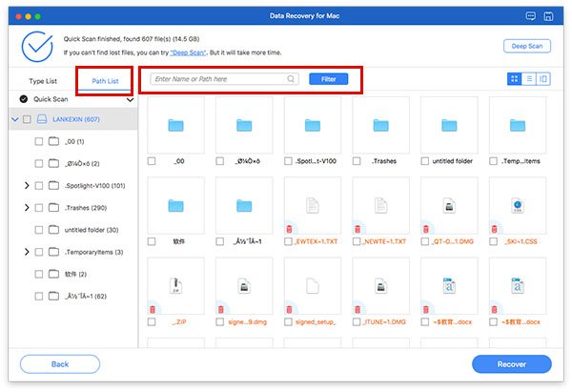Click the Back button
The height and width of the screenshot is (392, 572).
point(60,364)
